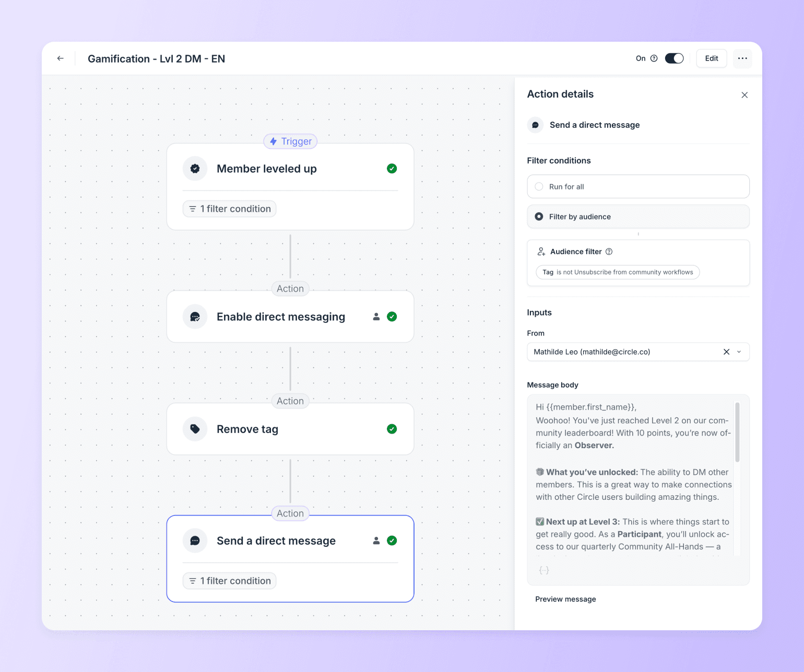The height and width of the screenshot is (672, 804).
Task: Select the Enable direct messaging chat icon
Action: coord(195,317)
